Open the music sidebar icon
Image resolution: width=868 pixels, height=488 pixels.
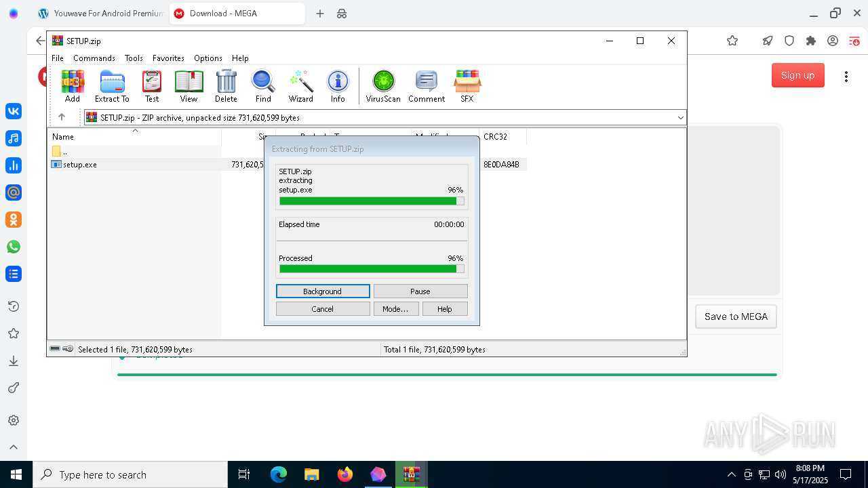pos(14,138)
